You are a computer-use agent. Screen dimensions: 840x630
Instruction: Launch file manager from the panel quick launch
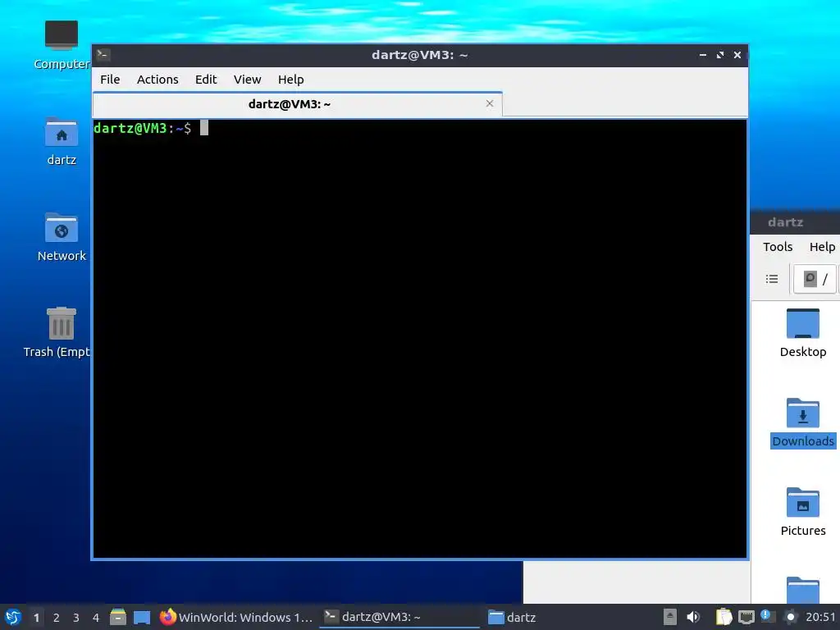click(x=118, y=617)
